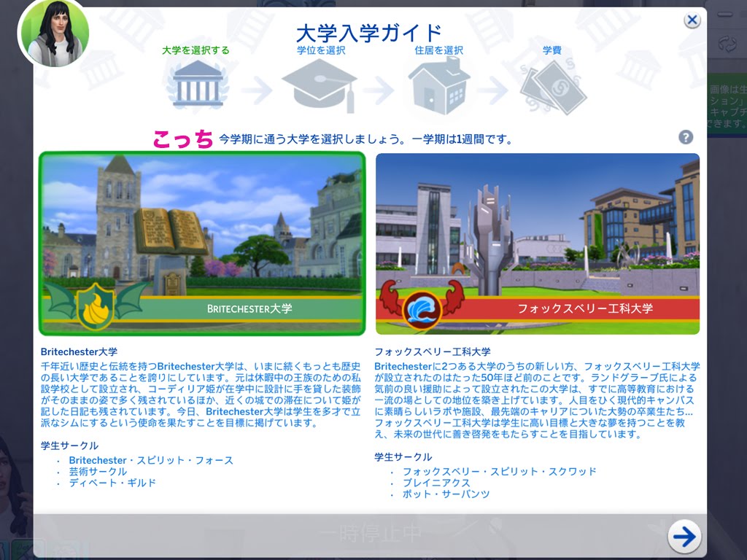The width and height of the screenshot is (747, 560).
Task: Click the フォックスベリー工科大学 description heading
Action: 433,352
